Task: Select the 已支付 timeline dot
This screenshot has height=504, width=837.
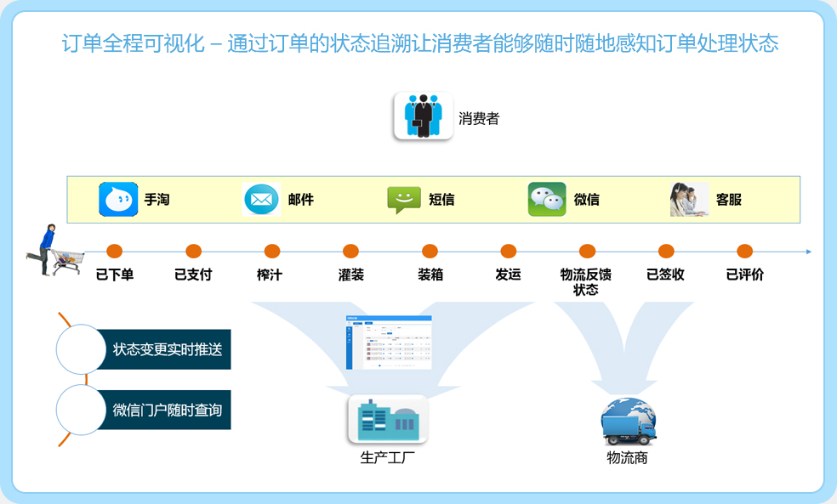Action: click(193, 252)
